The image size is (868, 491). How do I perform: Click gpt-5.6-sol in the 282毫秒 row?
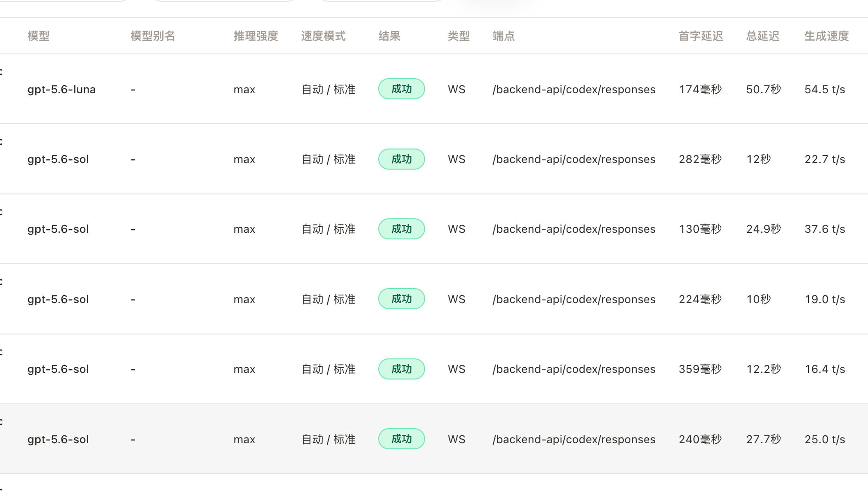pos(58,159)
